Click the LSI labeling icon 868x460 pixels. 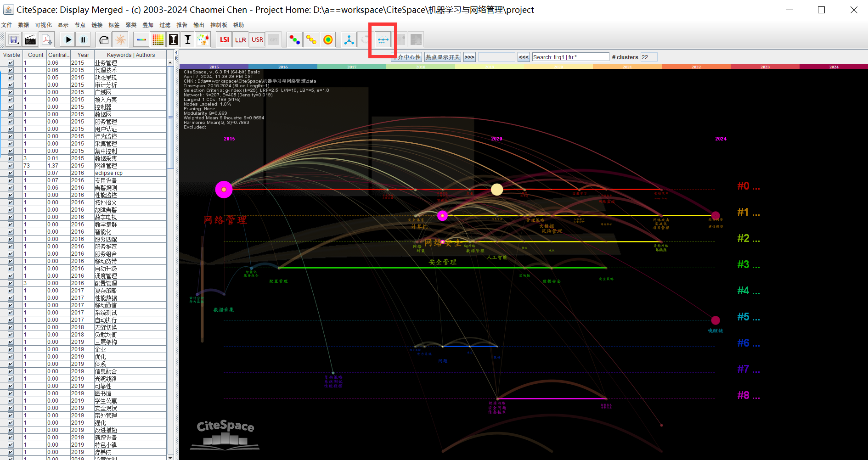224,39
